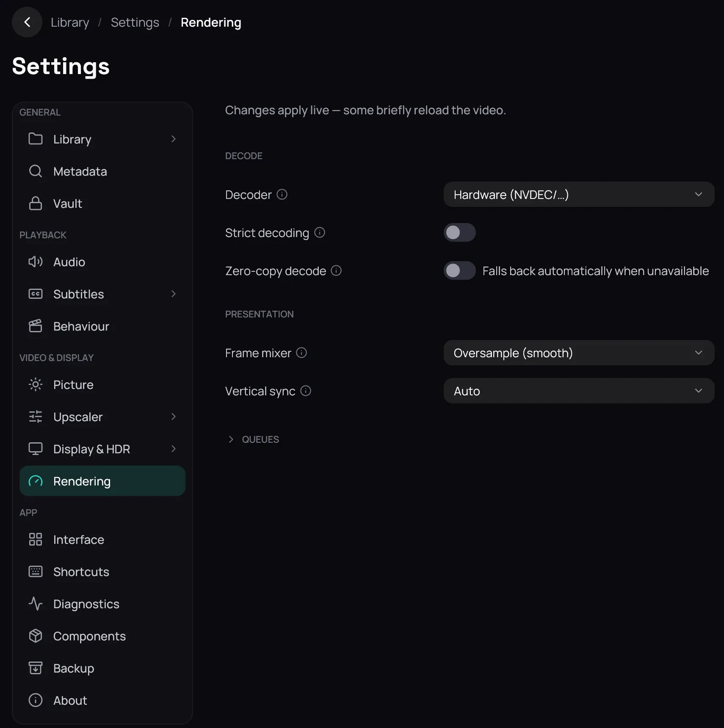Turn on Zero-copy decode switch
This screenshot has width=724, height=728.
pos(460,270)
